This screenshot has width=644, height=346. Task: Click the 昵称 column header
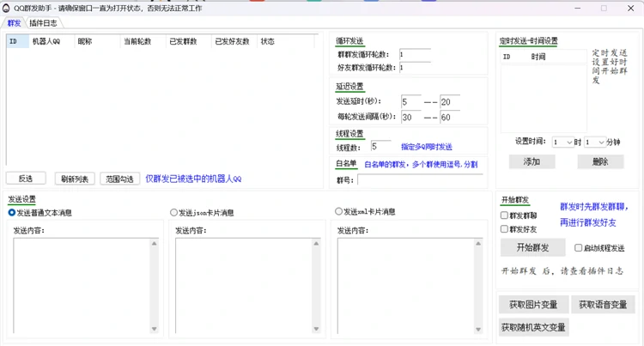[97, 41]
